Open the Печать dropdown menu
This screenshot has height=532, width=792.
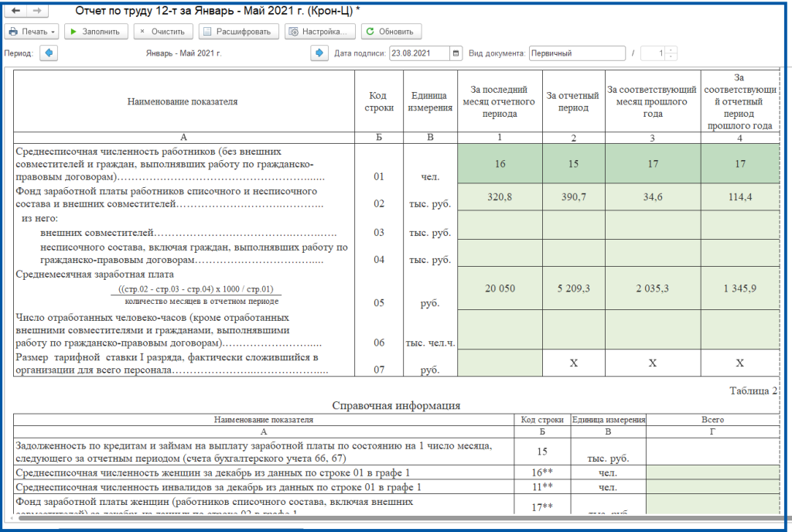[32, 32]
